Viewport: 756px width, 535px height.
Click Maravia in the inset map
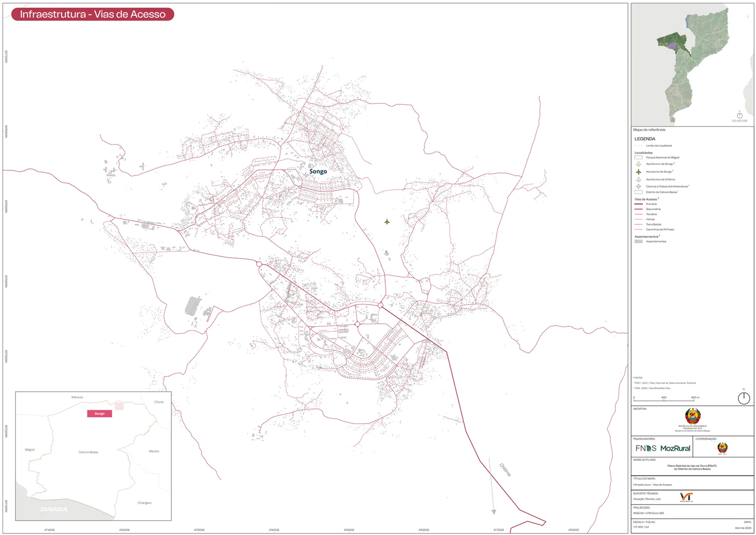coord(77,397)
